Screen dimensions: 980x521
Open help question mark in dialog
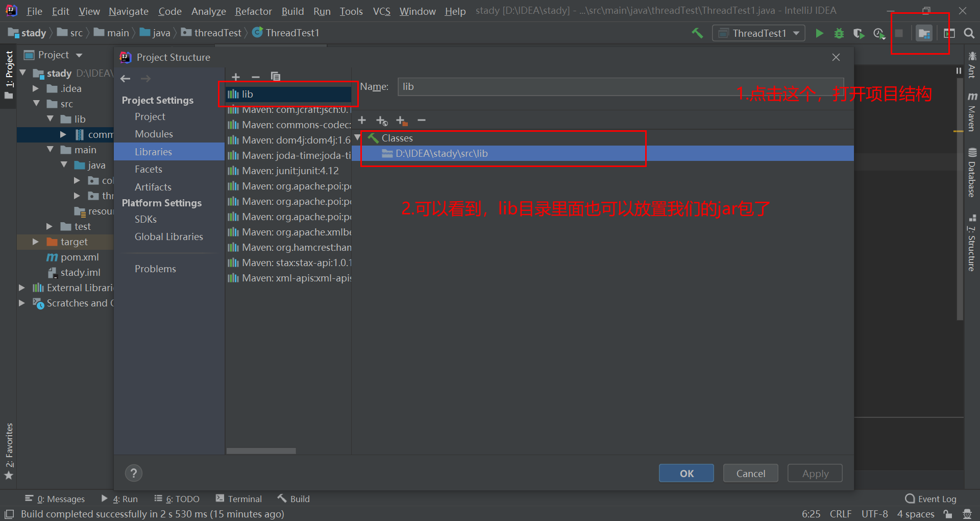click(134, 473)
